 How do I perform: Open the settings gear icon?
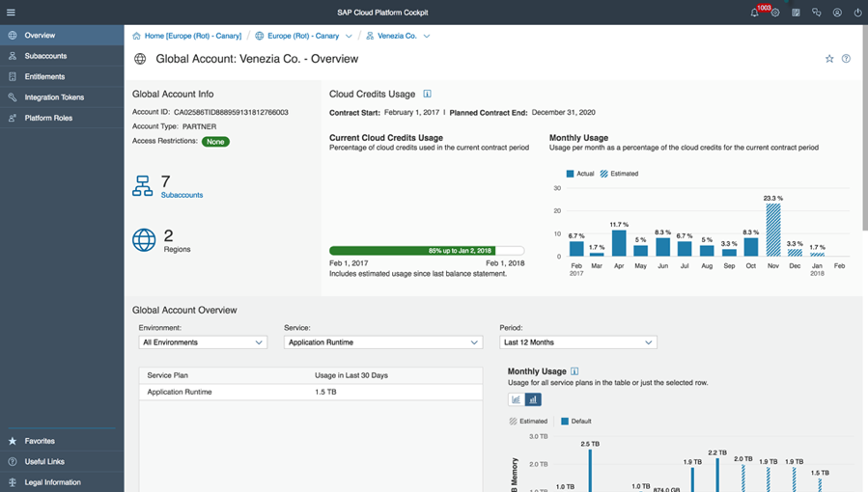click(x=775, y=13)
